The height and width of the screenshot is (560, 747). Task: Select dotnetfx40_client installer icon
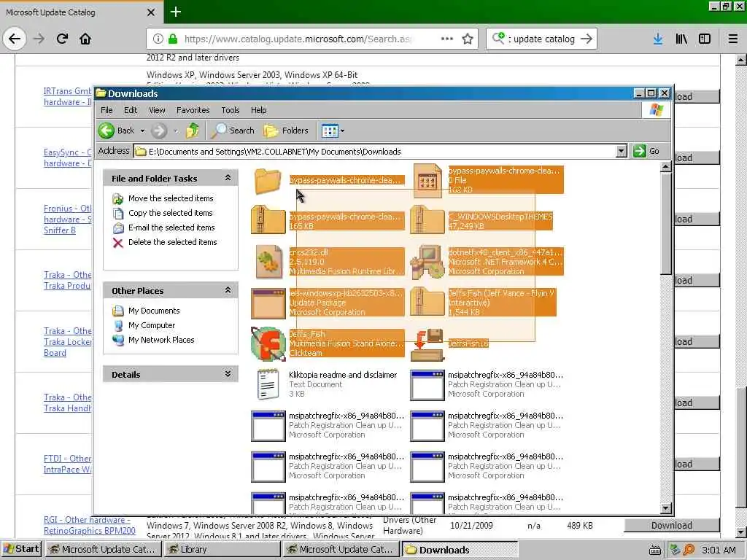click(x=427, y=262)
